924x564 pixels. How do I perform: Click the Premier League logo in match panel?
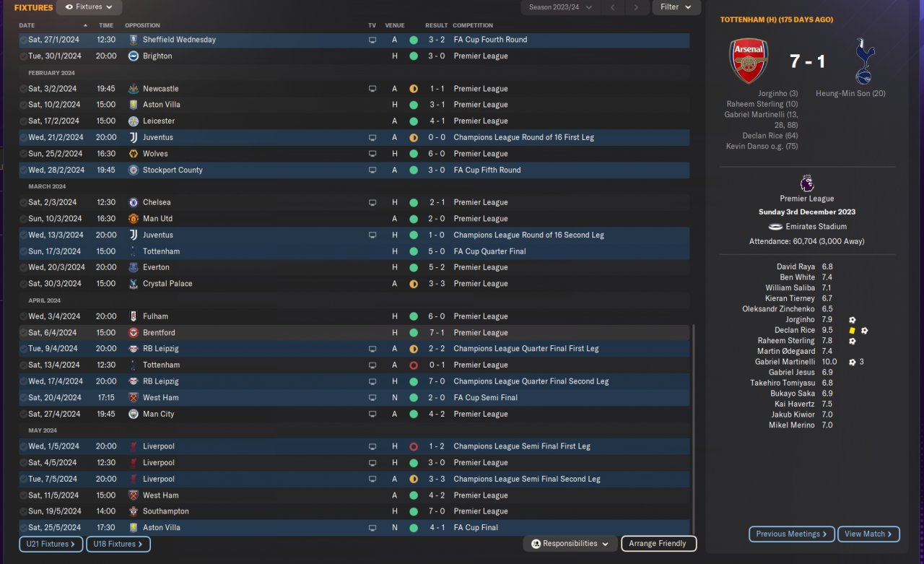pos(807,183)
